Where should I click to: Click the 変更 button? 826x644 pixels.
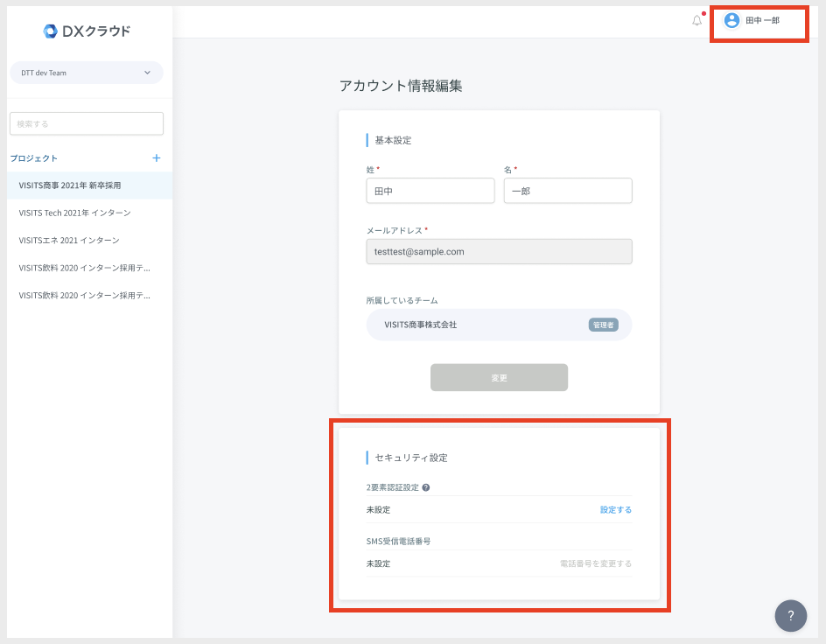tap(499, 377)
